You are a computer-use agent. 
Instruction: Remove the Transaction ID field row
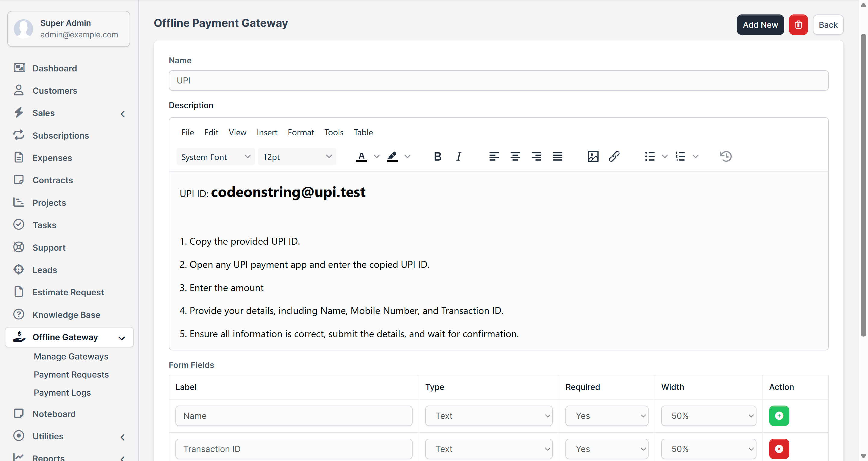coord(779,449)
